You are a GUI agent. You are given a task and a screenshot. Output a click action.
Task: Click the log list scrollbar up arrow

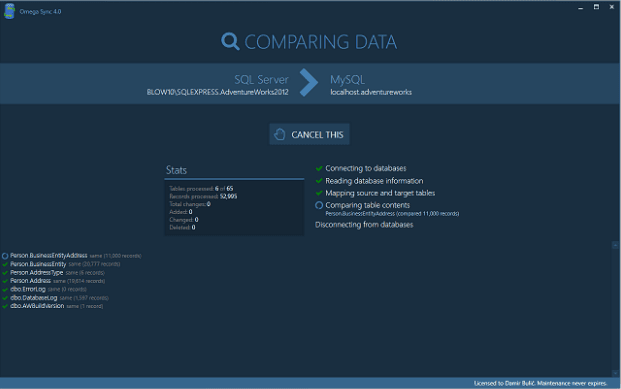click(x=615, y=245)
